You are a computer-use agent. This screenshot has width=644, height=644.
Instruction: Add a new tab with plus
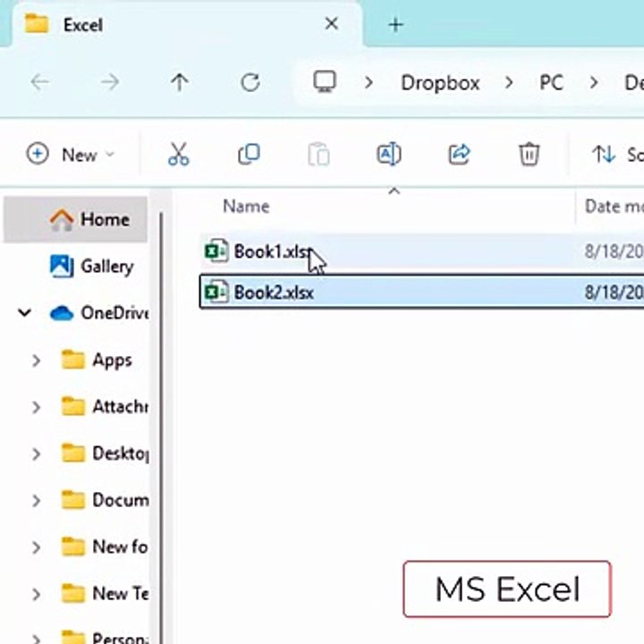coord(396,25)
